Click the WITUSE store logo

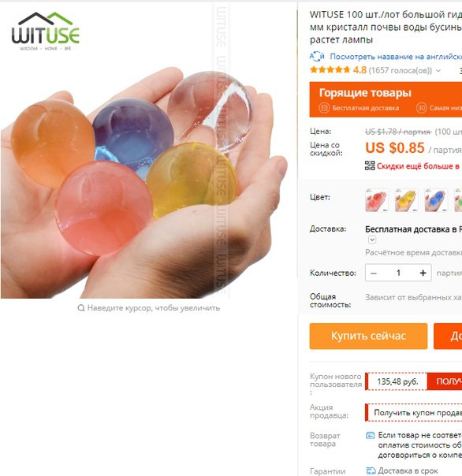(x=46, y=32)
